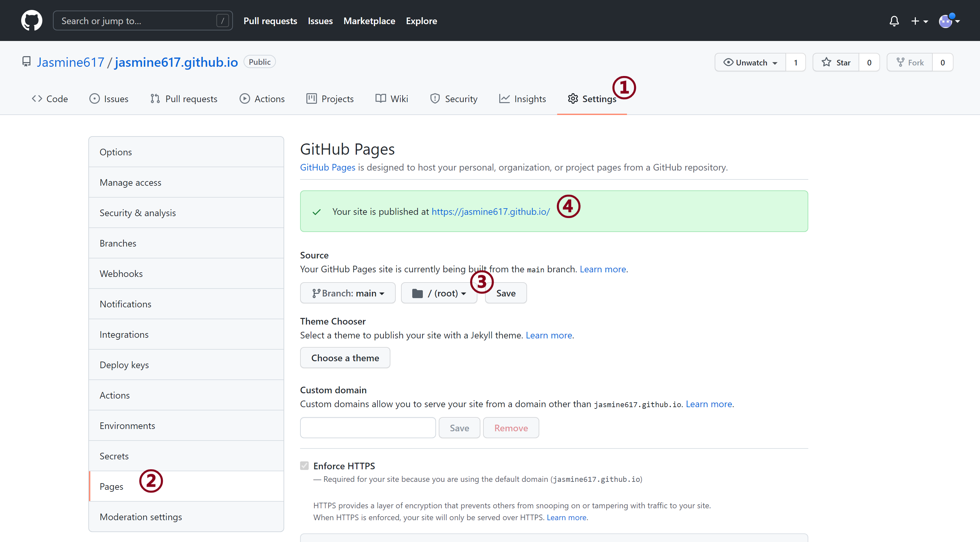The image size is (980, 542).
Task: Click the Choose a theme button
Action: [345, 357]
